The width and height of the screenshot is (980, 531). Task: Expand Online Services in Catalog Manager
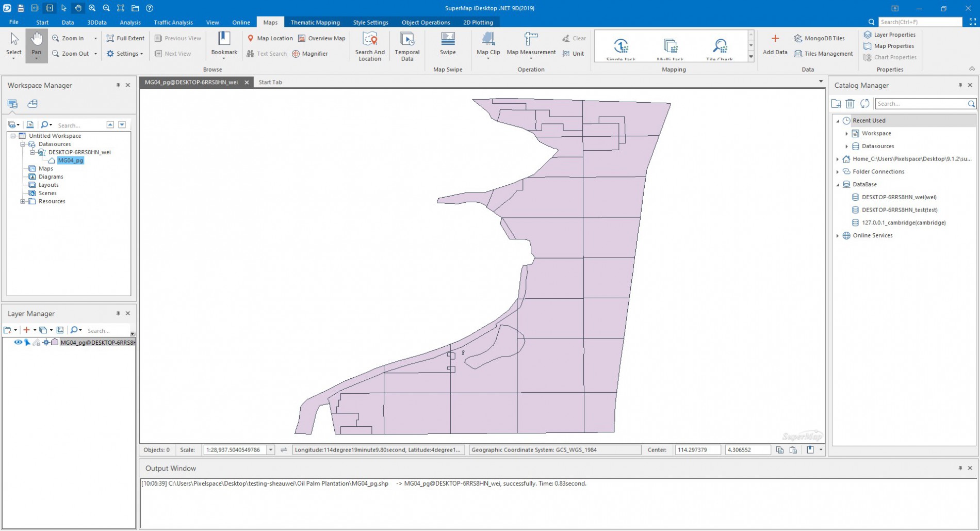click(838, 236)
